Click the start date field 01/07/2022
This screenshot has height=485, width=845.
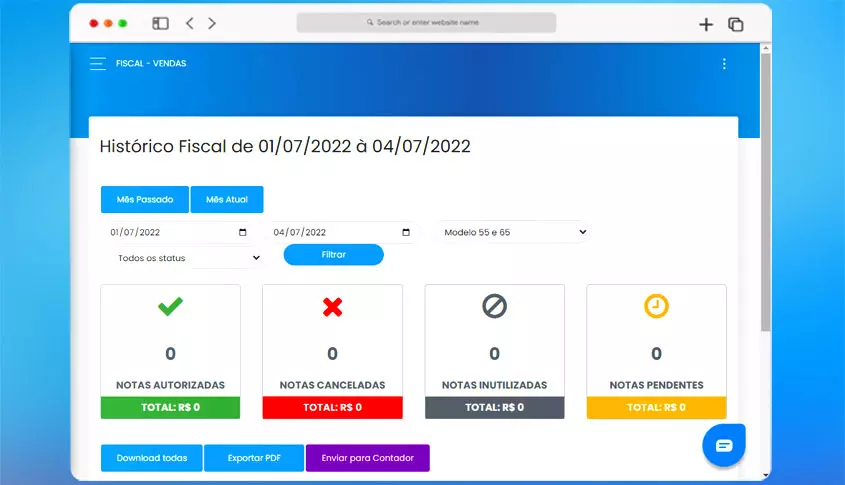178,232
